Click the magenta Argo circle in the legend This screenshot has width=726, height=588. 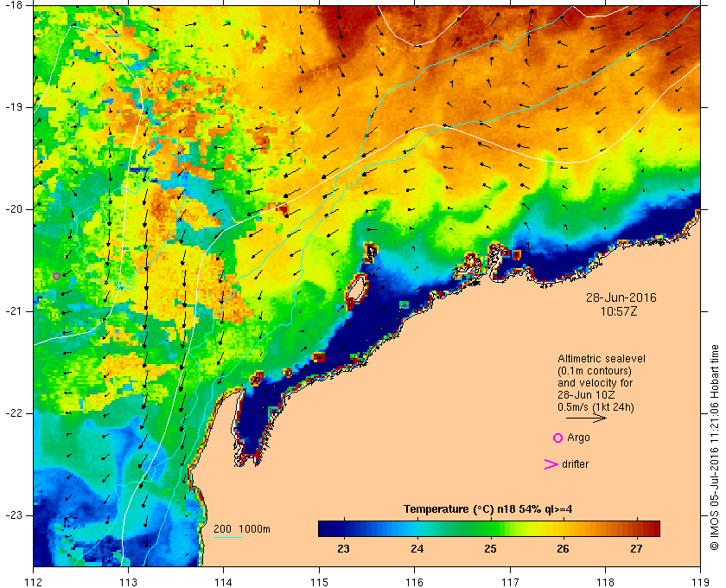(x=558, y=438)
